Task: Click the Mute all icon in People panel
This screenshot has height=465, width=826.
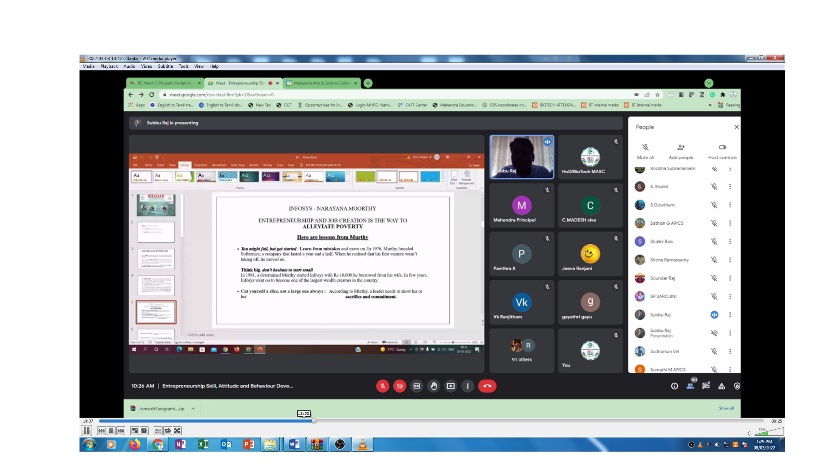Action: pyautogui.click(x=645, y=148)
